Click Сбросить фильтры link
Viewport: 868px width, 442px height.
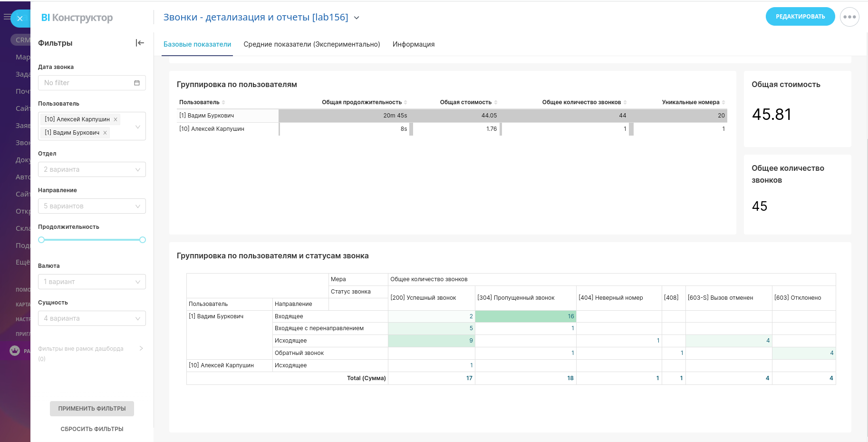pyautogui.click(x=92, y=429)
